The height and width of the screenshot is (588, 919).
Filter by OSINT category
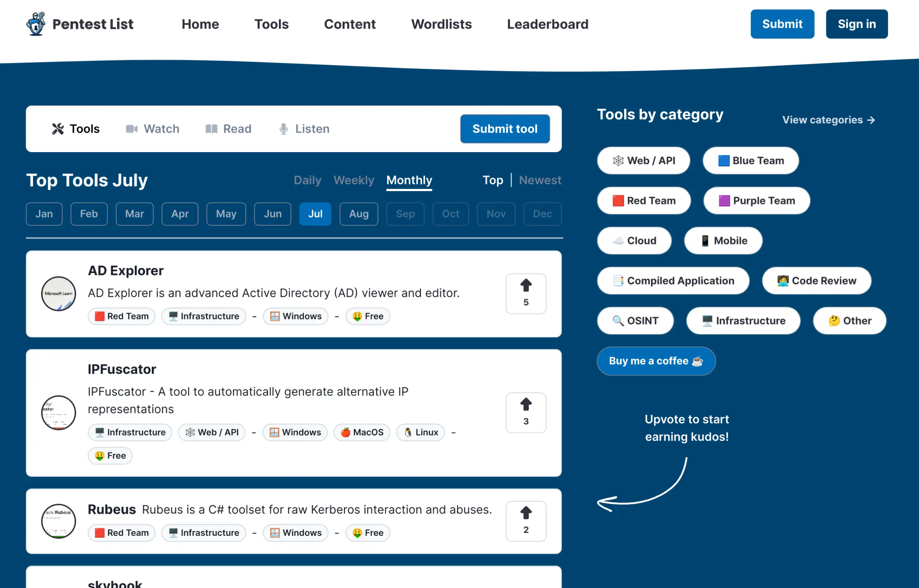635,321
